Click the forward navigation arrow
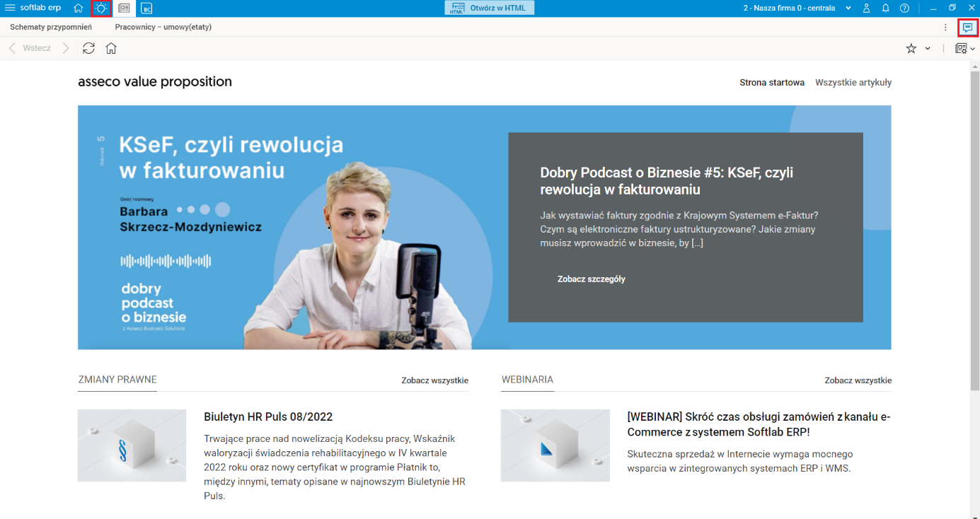Image resolution: width=980 pixels, height=519 pixels. tap(66, 48)
